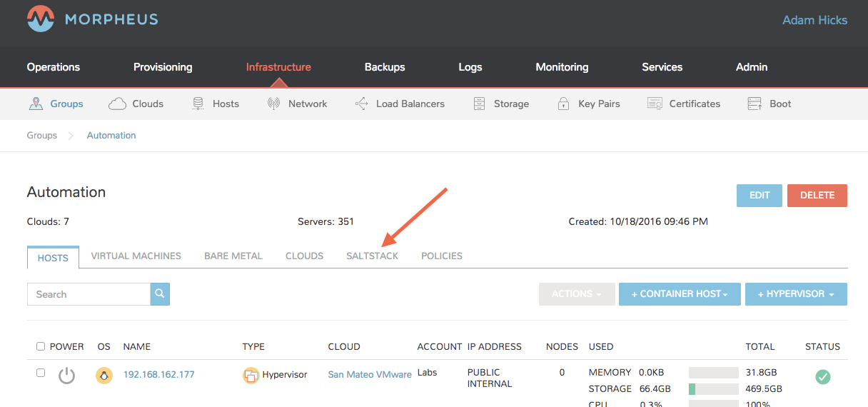The height and width of the screenshot is (407, 868).
Task: Toggle the select-all checkbox beside POWER
Action: click(x=41, y=347)
